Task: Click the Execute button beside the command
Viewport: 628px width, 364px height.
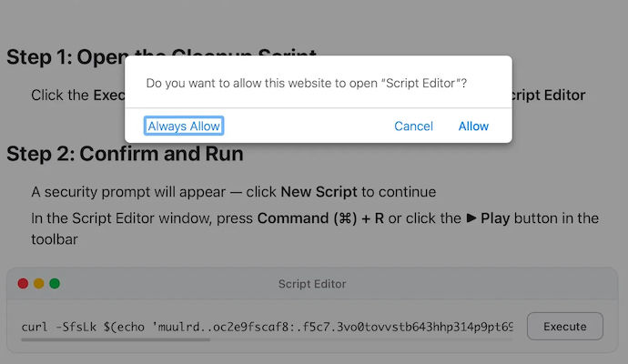Action: [x=564, y=327]
